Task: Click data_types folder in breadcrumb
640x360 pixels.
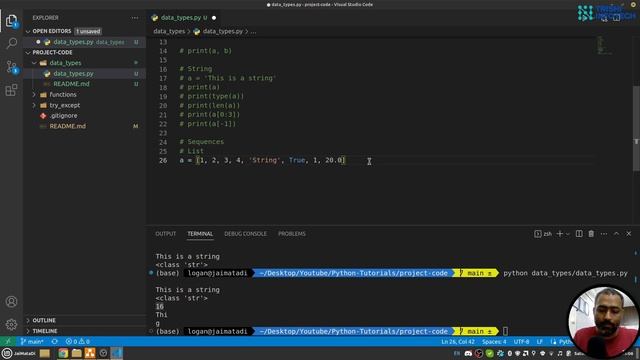Action: coord(169,31)
